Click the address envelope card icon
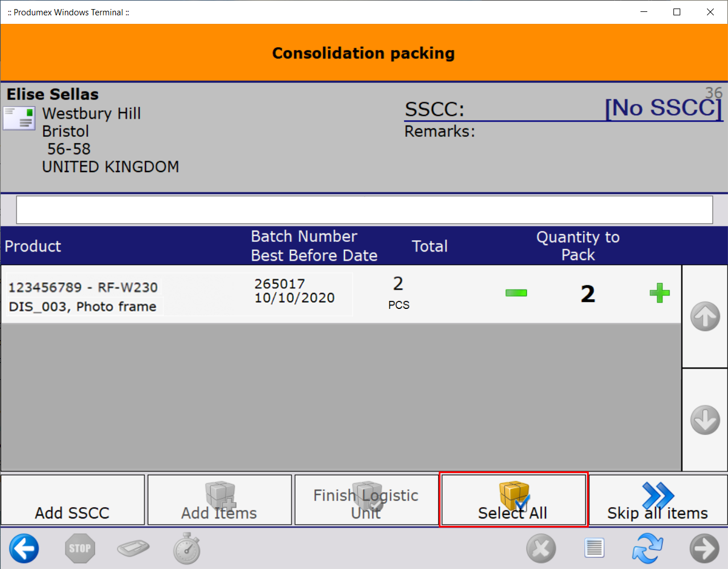The image size is (728, 569). (x=19, y=119)
